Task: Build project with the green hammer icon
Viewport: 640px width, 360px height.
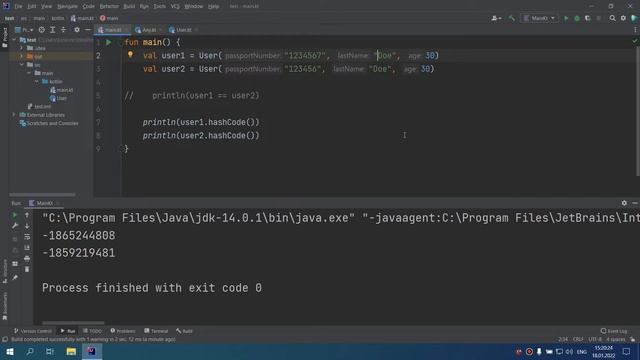Action: 511,18
